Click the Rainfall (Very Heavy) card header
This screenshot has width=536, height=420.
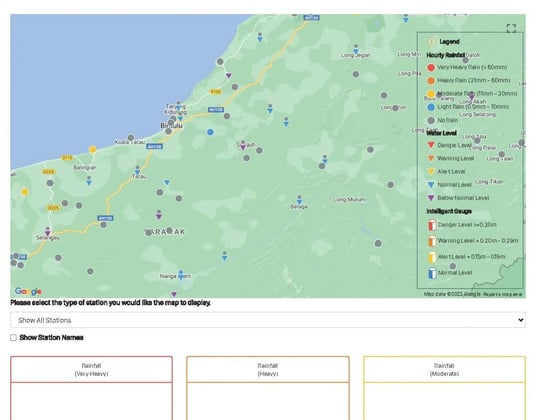tap(92, 370)
